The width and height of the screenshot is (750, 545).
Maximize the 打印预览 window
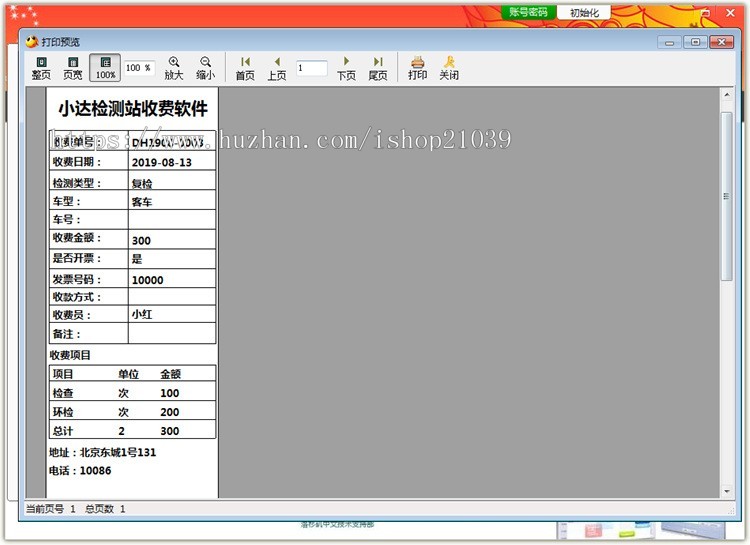[x=695, y=43]
